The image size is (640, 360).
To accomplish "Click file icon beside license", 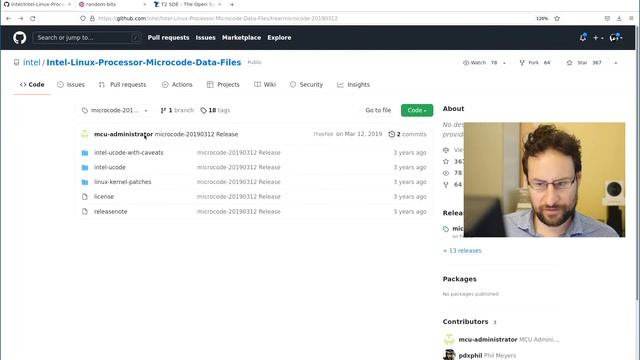I will (85, 197).
